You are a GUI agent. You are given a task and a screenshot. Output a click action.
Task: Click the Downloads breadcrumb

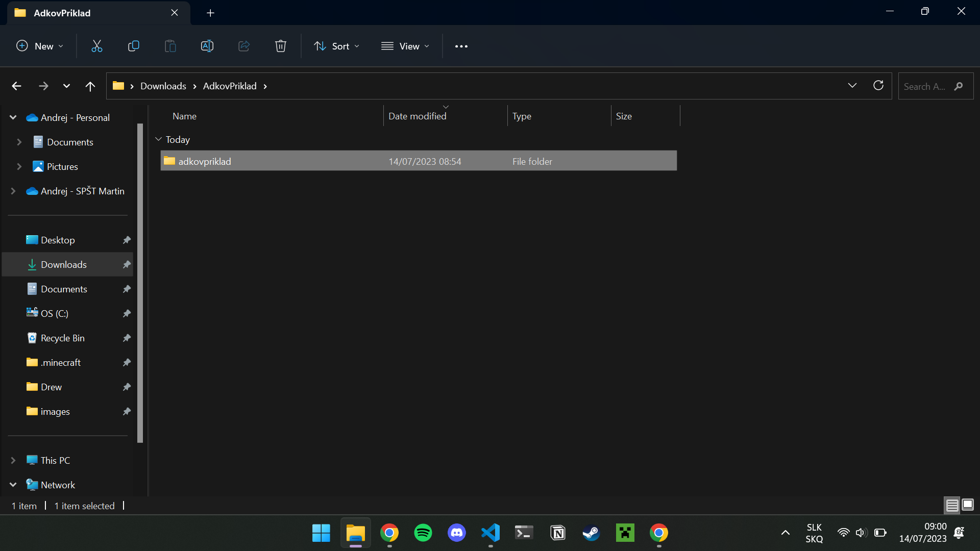(x=163, y=86)
